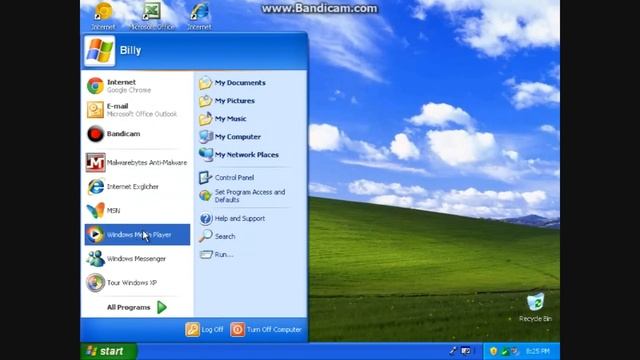Click Turn Off Computer button
Image resolution: width=640 pixels, height=360 pixels.
[266, 329]
